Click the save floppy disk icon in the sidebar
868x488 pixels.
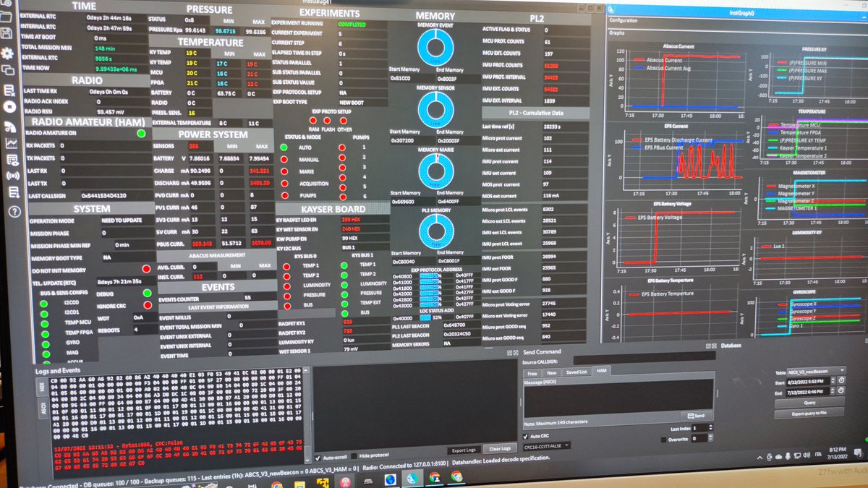click(7, 33)
